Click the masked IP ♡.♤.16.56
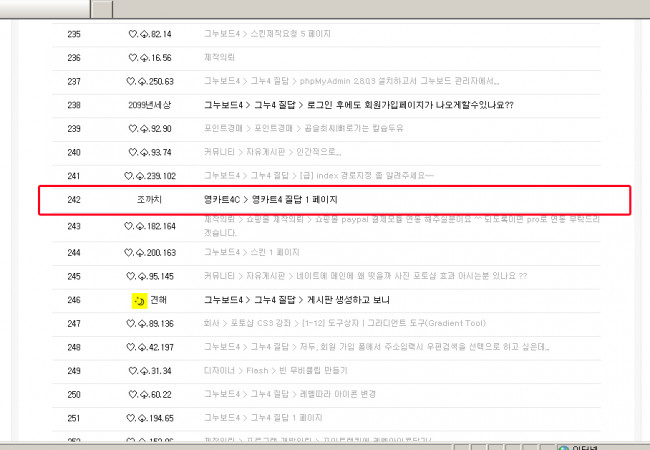Viewport: 650px width, 450px height. 150,58
